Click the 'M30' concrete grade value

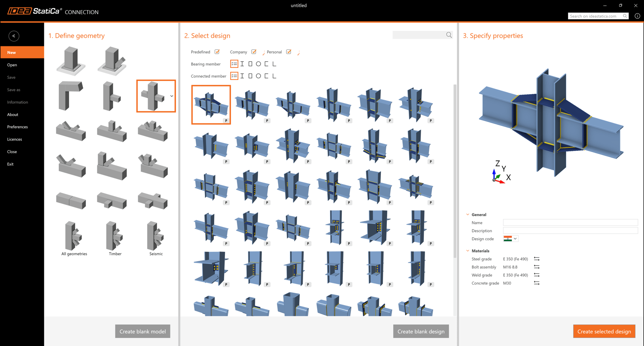[507, 283]
